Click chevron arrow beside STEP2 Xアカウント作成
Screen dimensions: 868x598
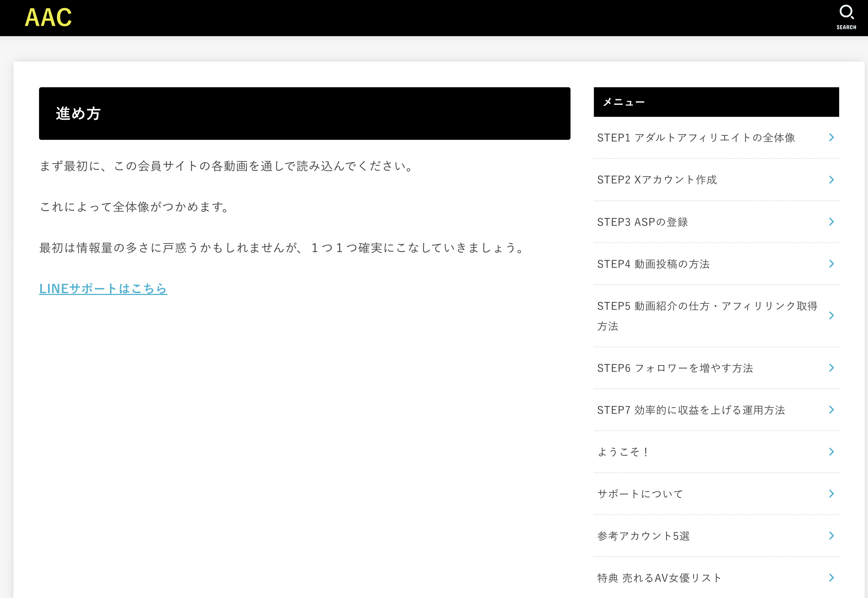click(x=831, y=180)
